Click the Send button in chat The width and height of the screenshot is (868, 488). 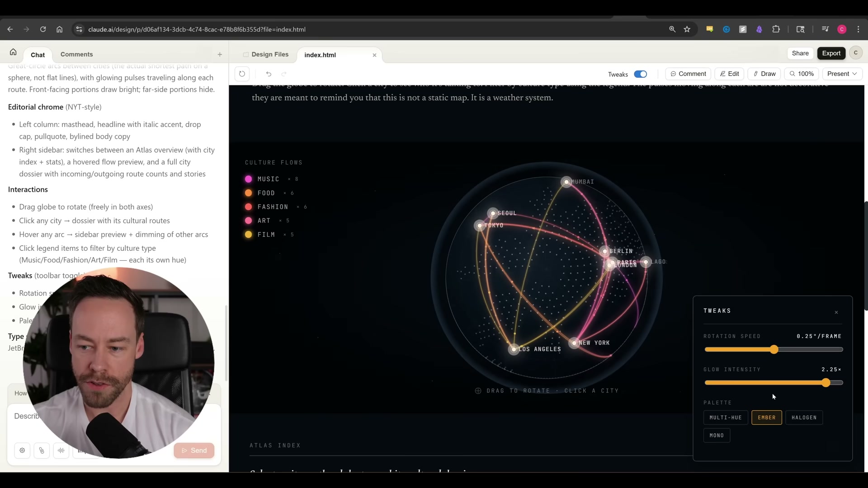(x=194, y=450)
